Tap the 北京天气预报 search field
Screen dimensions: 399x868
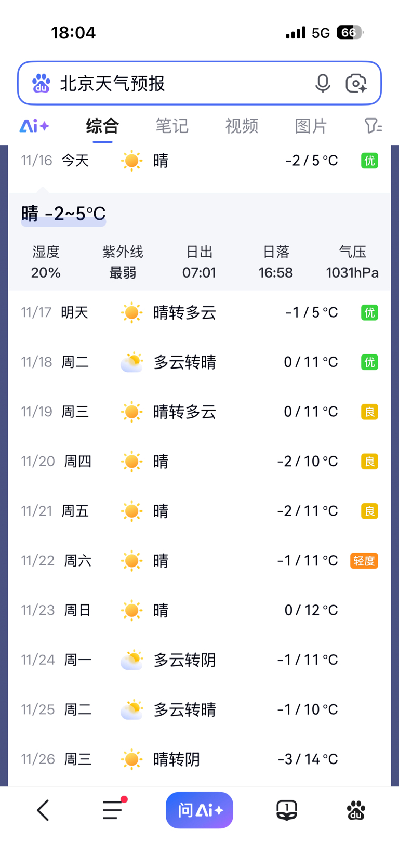177,83
